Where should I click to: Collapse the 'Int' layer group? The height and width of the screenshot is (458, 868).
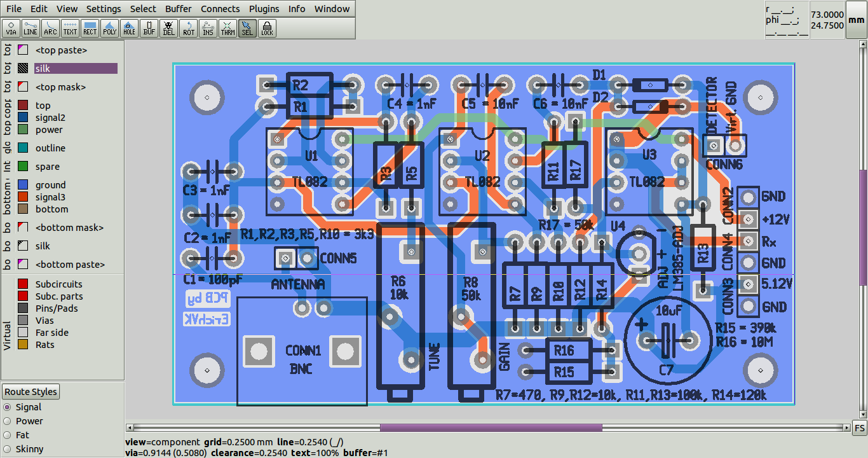(x=7, y=167)
